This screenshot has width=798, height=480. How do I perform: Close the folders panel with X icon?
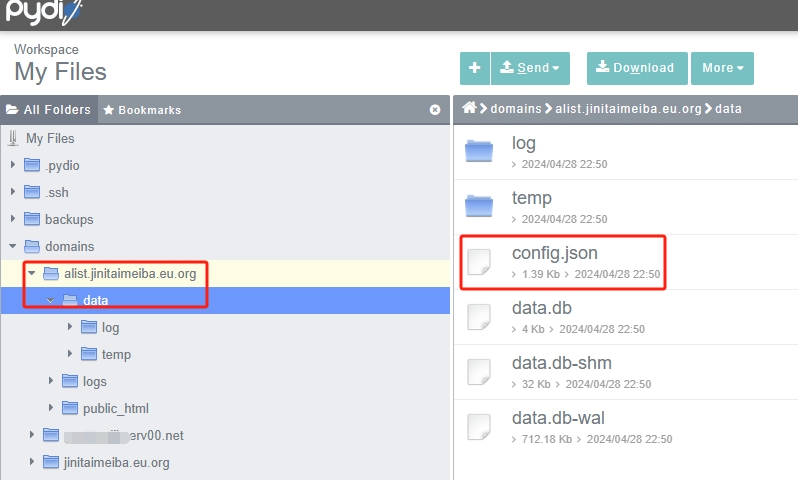pos(435,110)
